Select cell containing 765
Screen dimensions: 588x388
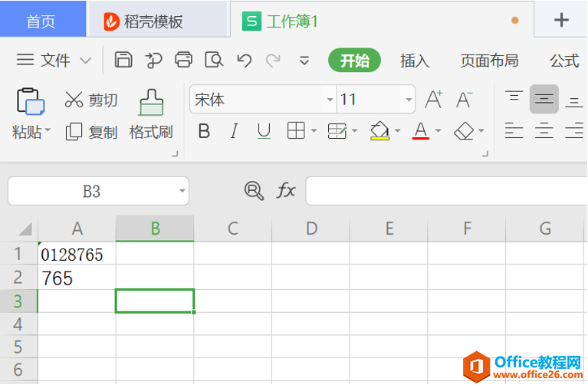(x=77, y=278)
